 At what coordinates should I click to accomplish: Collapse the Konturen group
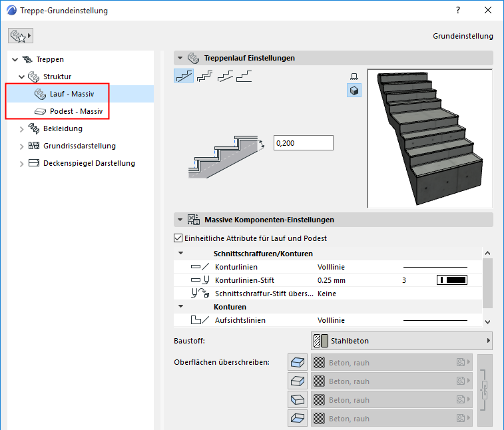click(181, 307)
